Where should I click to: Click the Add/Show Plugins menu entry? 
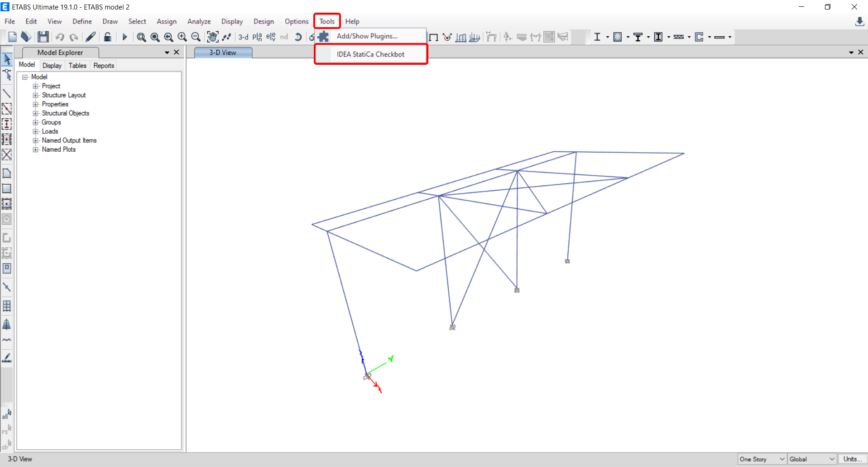[x=368, y=36]
